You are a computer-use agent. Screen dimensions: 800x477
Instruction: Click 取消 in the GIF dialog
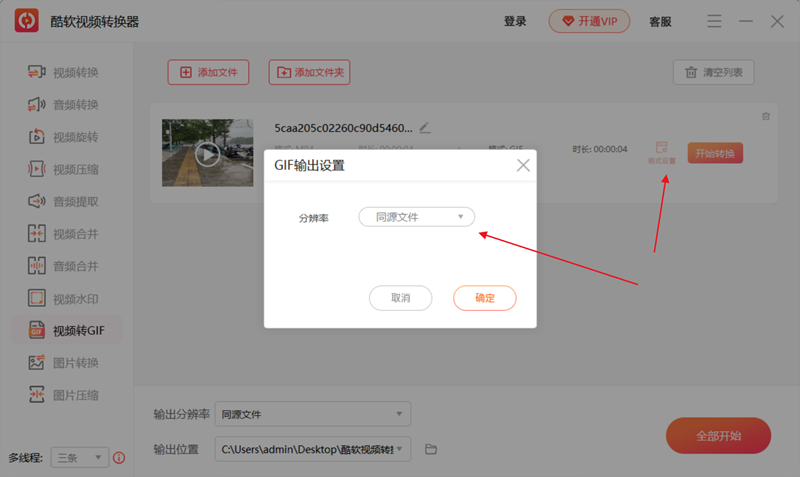(x=401, y=298)
